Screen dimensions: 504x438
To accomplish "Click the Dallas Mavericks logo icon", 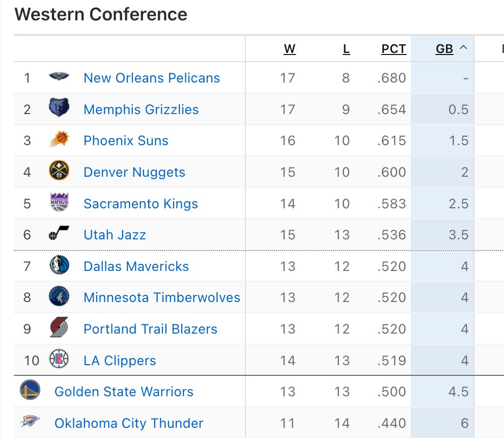I will [x=59, y=265].
